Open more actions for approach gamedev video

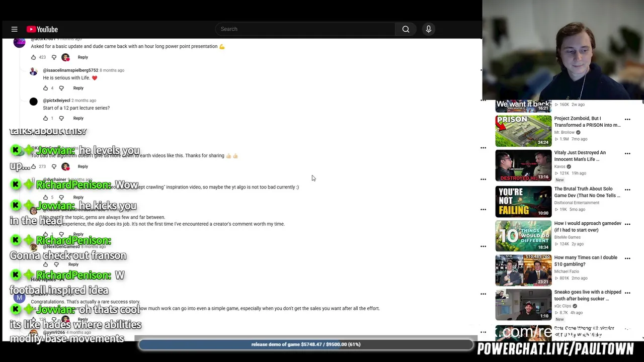(x=627, y=224)
